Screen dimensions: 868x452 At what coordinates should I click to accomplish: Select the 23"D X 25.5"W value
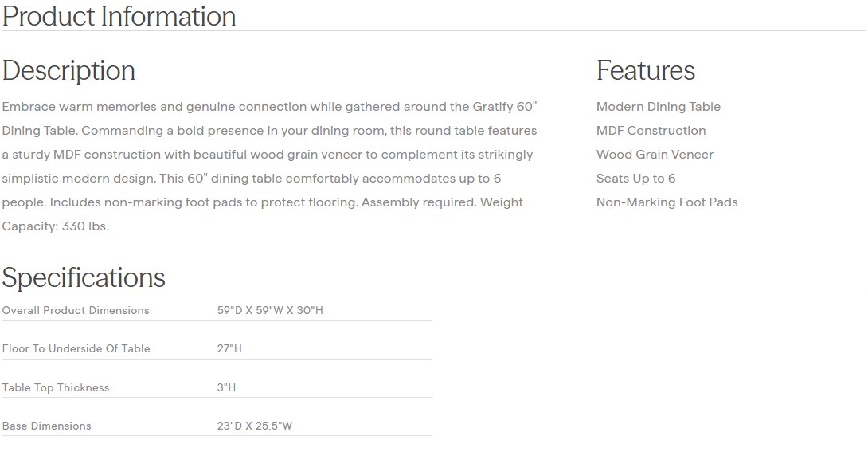click(x=255, y=426)
